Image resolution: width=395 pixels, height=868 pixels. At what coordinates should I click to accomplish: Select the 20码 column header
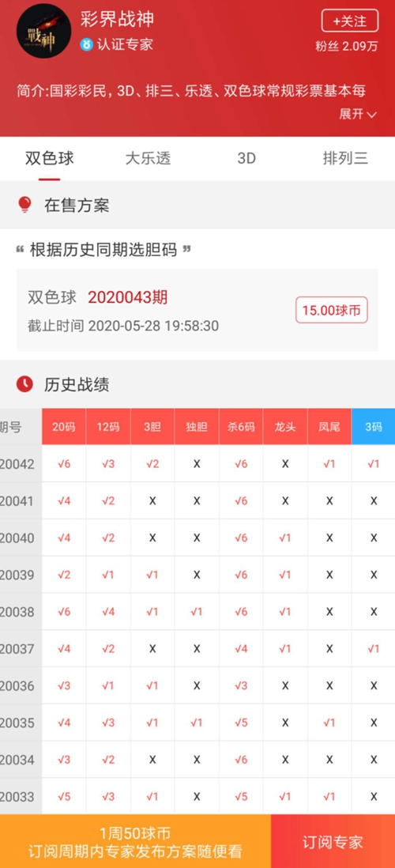coord(64,427)
